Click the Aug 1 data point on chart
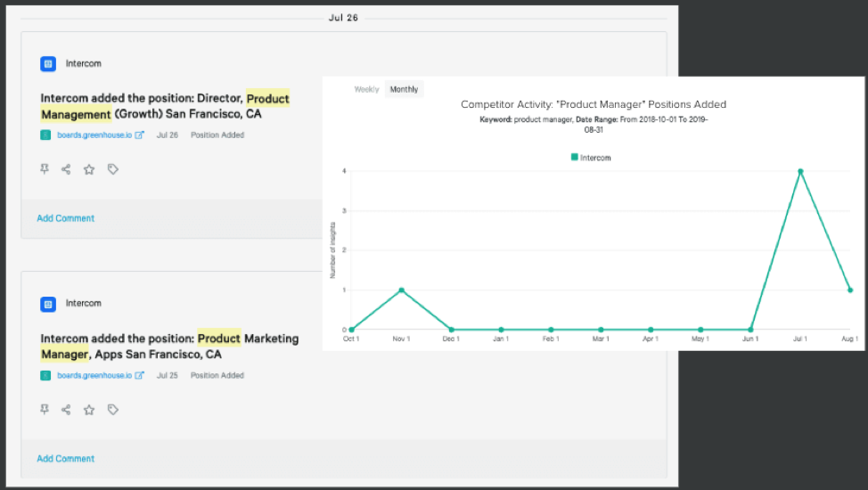The image size is (868, 490). click(x=850, y=290)
